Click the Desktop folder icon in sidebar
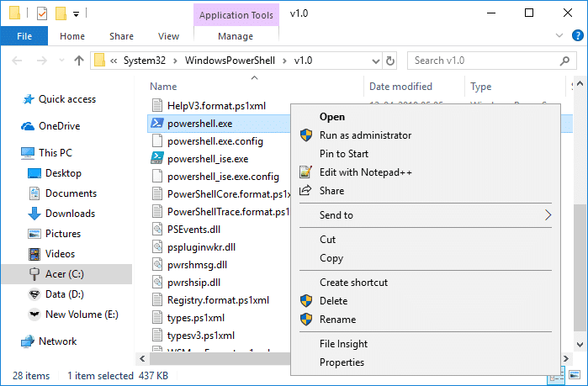 click(x=34, y=173)
